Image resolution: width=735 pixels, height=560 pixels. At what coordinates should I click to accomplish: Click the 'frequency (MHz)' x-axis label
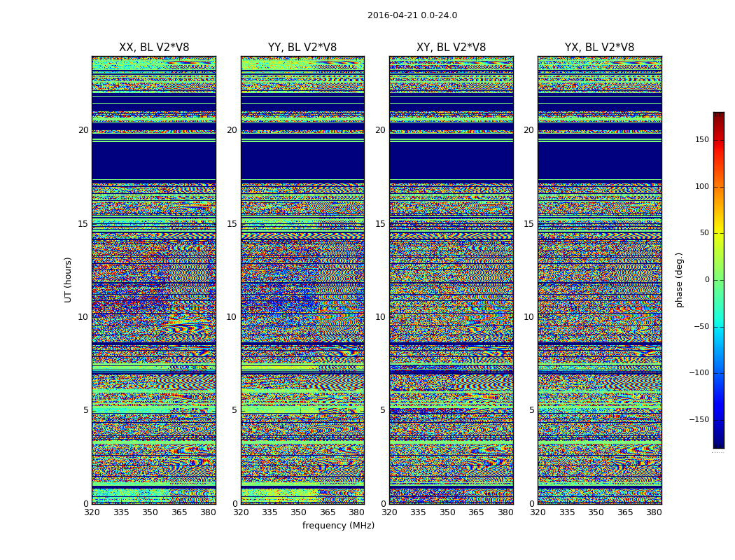coord(338,525)
